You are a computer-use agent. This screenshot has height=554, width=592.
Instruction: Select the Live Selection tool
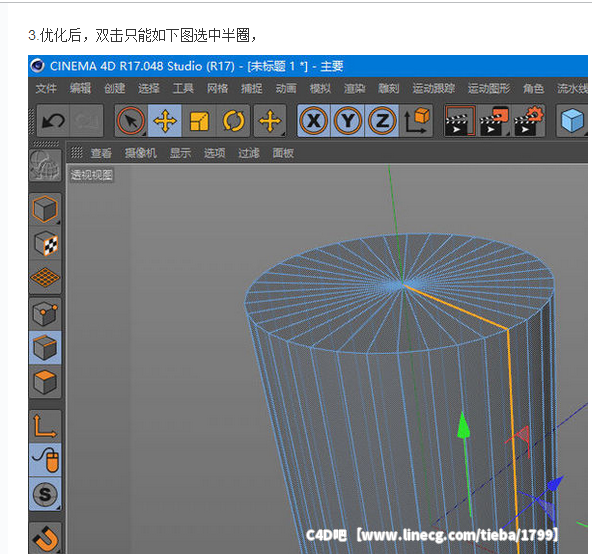(x=131, y=121)
